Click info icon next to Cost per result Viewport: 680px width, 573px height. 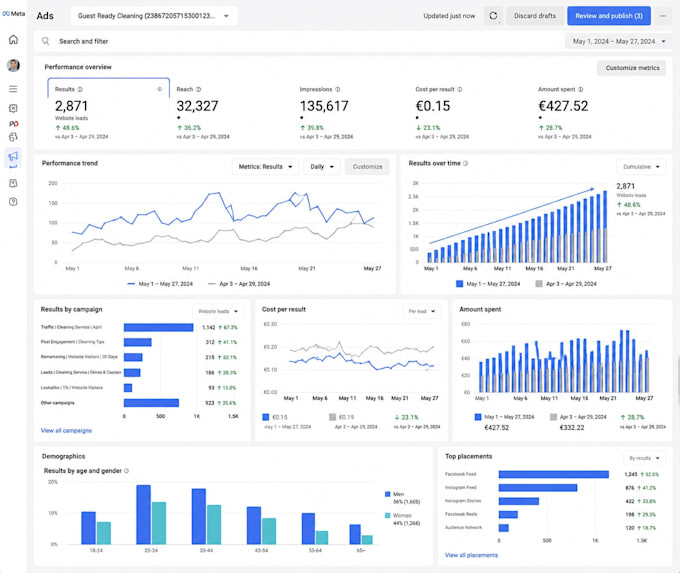pos(460,89)
